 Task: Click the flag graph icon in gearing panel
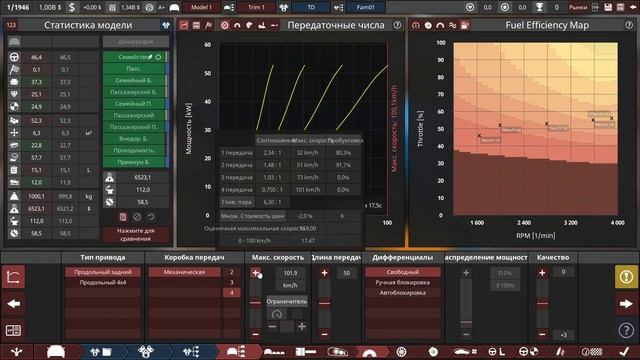[209, 25]
